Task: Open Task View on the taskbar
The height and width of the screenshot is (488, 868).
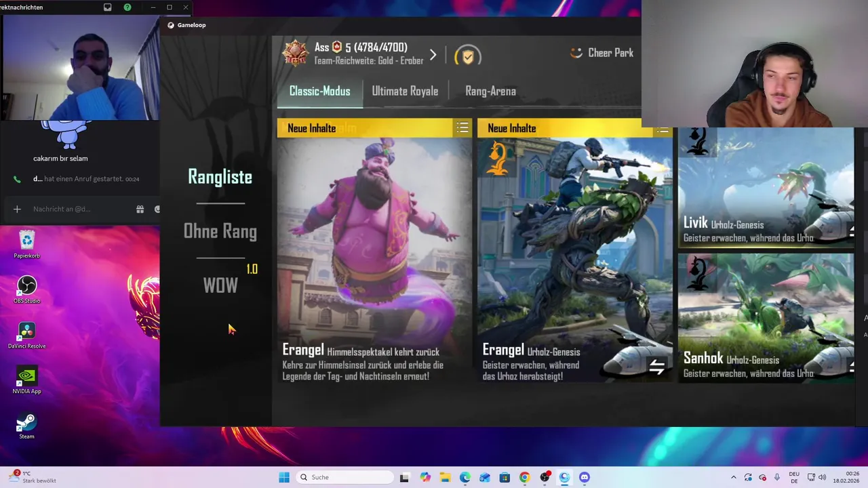Action: pyautogui.click(x=404, y=477)
